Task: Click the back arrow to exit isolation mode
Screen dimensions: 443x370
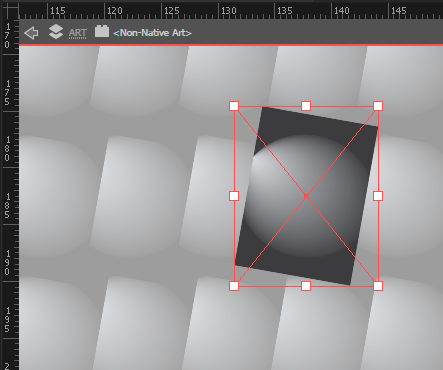Action: click(32, 33)
